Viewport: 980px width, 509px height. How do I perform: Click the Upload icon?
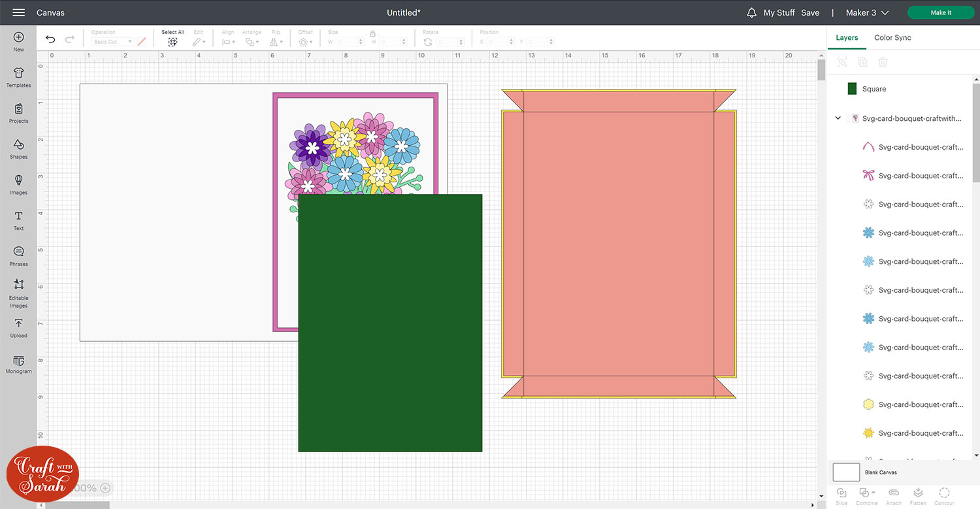(x=18, y=324)
